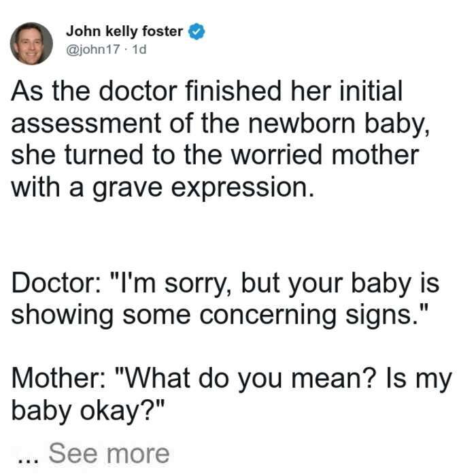Click the line 'she turned to the worried mother'

tap(215, 155)
